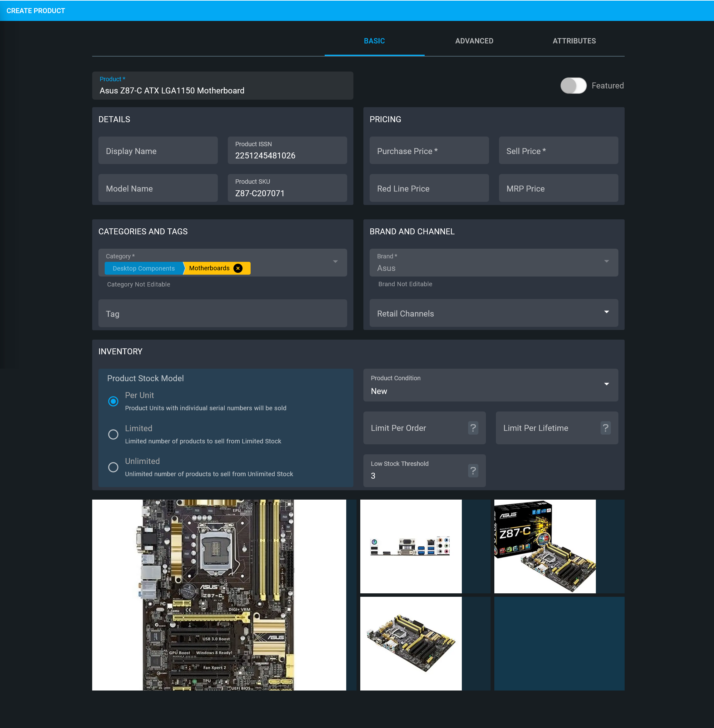Click the Tag input field
This screenshot has height=728, width=714.
coord(222,314)
